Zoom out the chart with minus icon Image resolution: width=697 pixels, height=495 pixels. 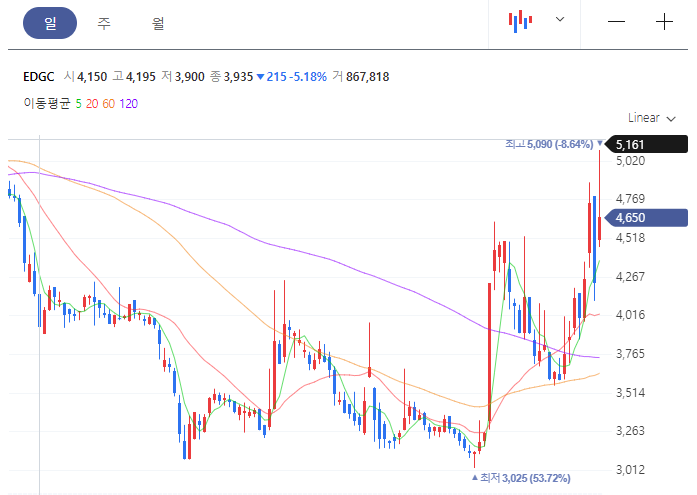point(616,21)
